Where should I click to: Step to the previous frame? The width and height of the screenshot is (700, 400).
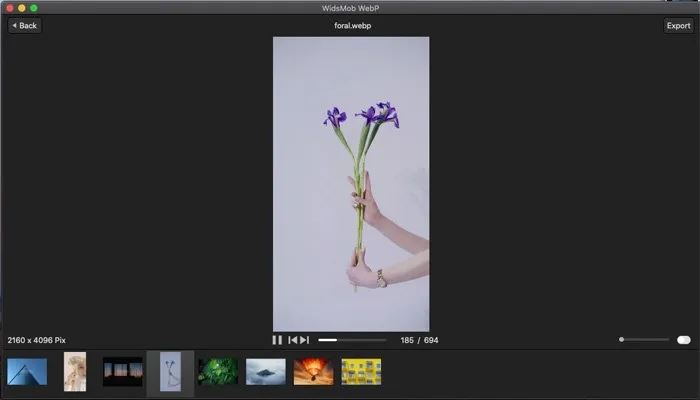[x=292, y=340]
